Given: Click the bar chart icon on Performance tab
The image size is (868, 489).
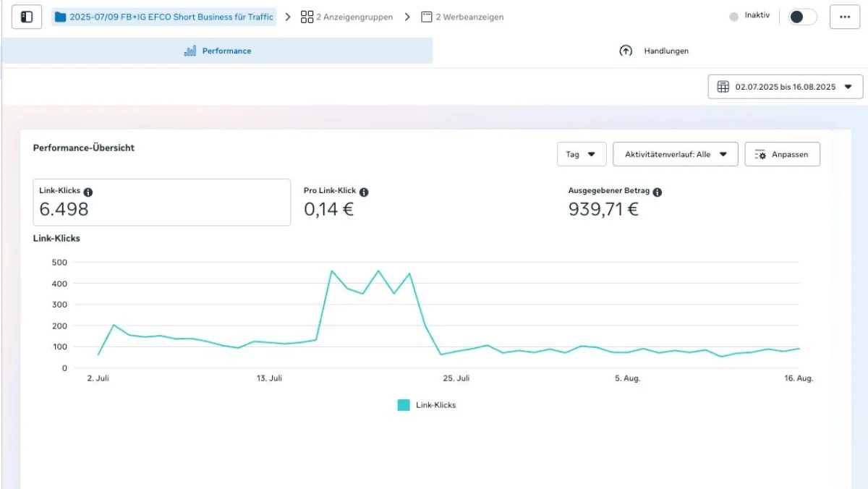Looking at the screenshot, I should 190,51.
